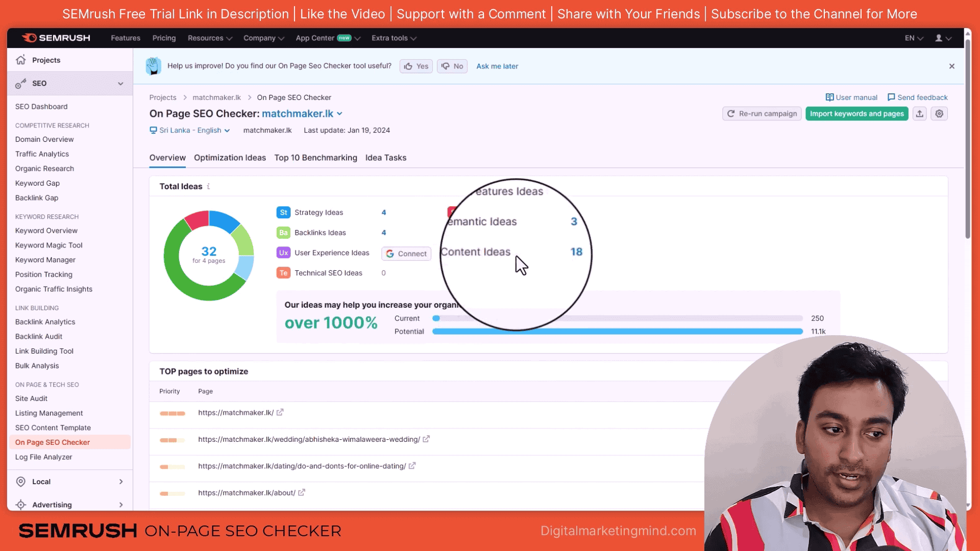Click the export upload icon button
This screenshot has height=551, width=980.
coord(919,114)
